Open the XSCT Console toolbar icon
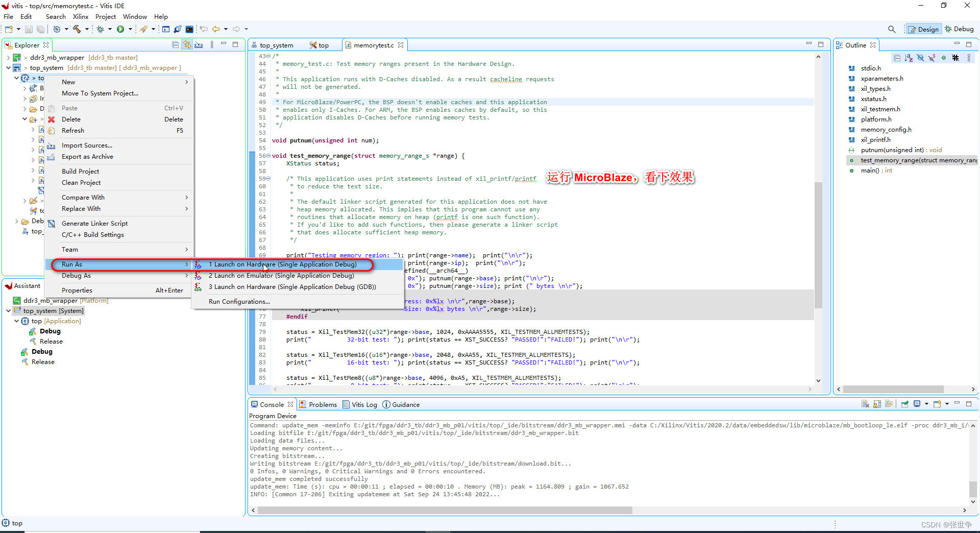 coord(166,29)
